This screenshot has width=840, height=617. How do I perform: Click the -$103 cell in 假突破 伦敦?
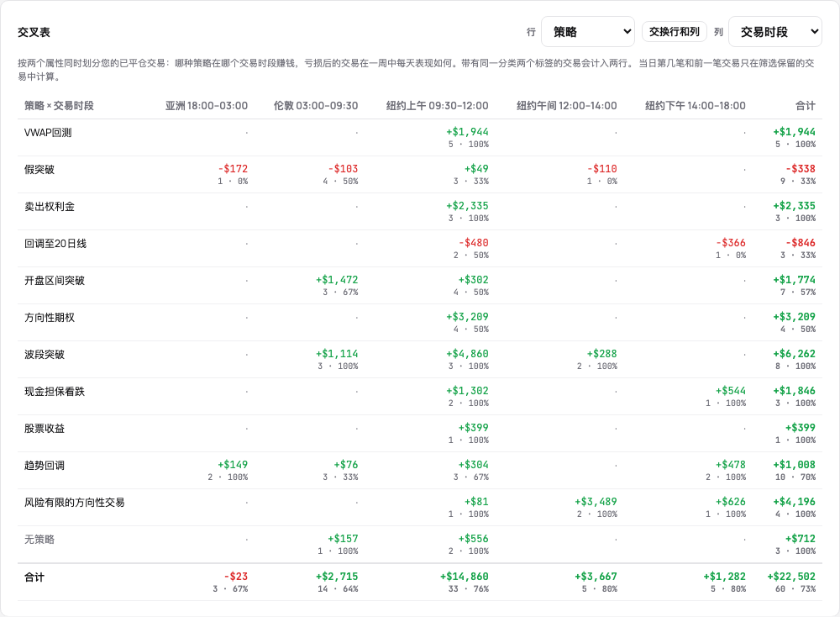343,169
